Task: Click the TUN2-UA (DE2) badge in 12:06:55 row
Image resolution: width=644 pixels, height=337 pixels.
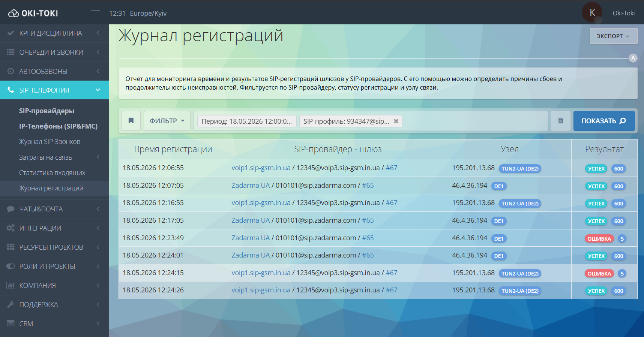Action: click(x=520, y=169)
